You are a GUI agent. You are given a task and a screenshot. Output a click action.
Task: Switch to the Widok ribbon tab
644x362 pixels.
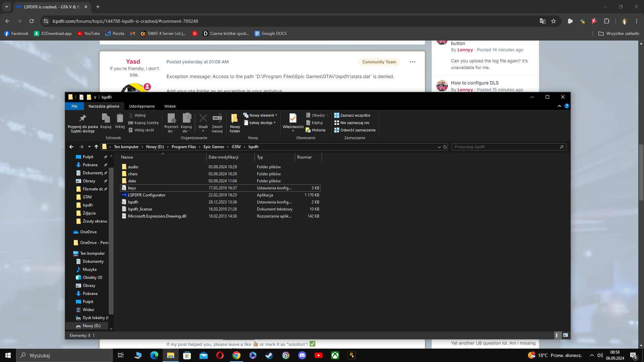[170, 106]
